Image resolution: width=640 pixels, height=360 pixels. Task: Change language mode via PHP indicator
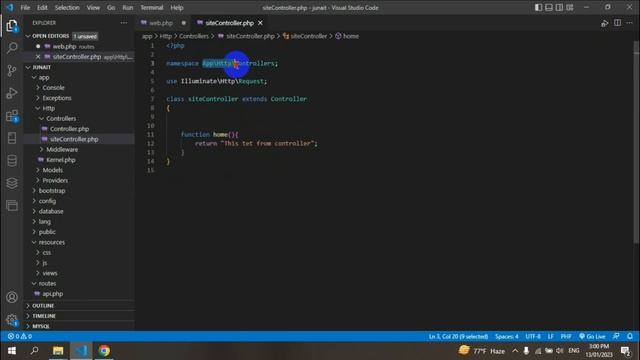click(566, 336)
